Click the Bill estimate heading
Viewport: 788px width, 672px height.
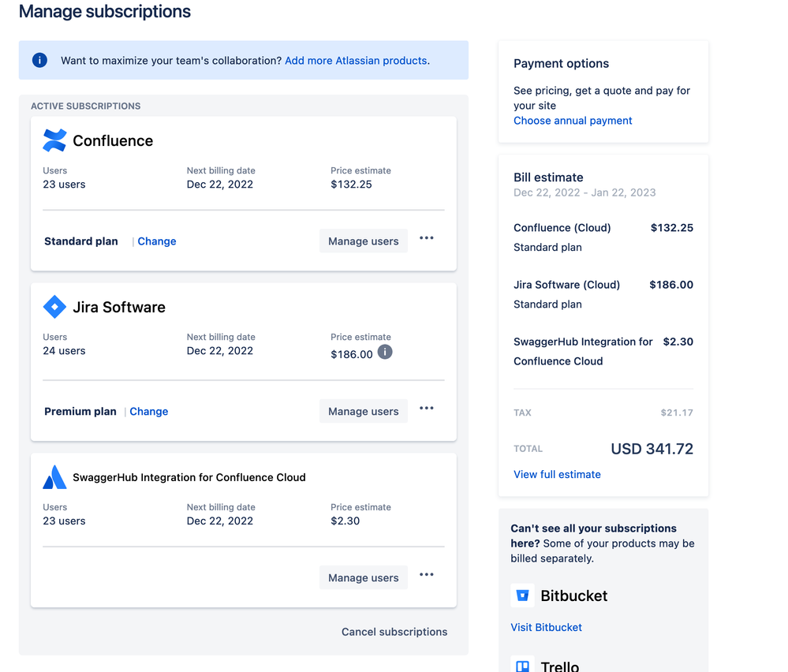point(548,177)
